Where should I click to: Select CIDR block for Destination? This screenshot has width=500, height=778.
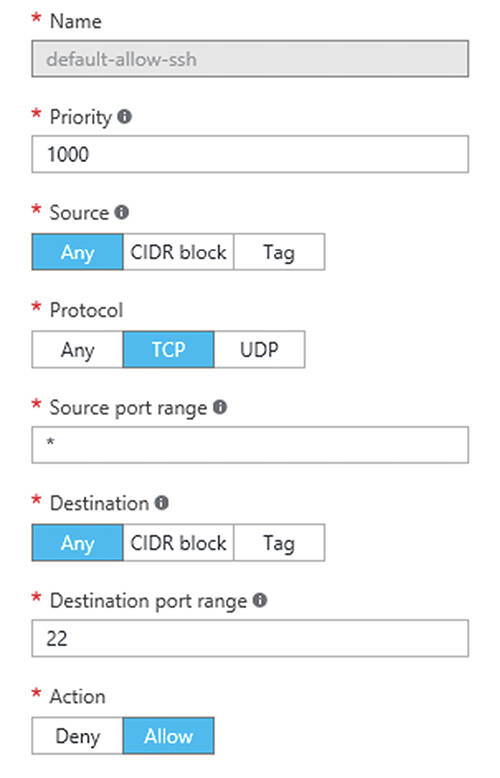coord(178,543)
